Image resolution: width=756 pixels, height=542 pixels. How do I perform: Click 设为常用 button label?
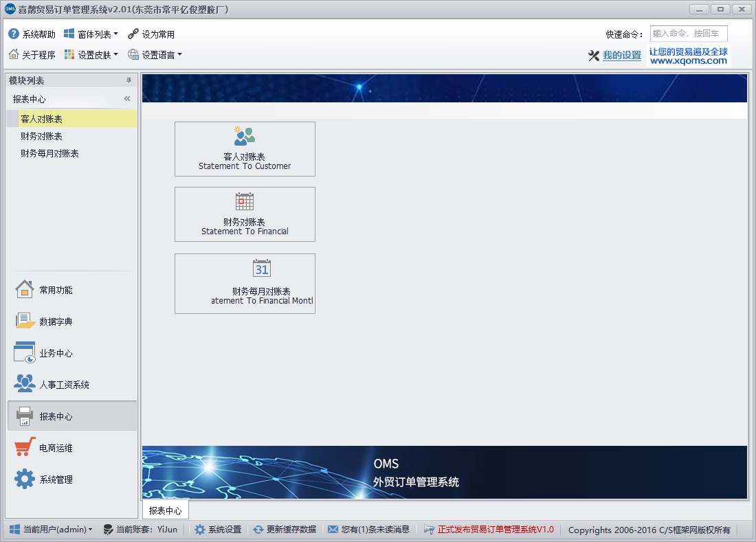pos(158,34)
